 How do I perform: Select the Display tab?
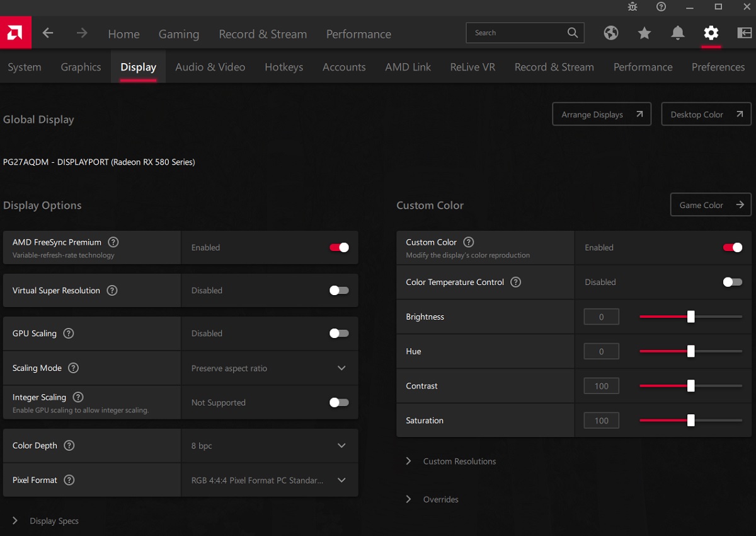click(x=139, y=67)
